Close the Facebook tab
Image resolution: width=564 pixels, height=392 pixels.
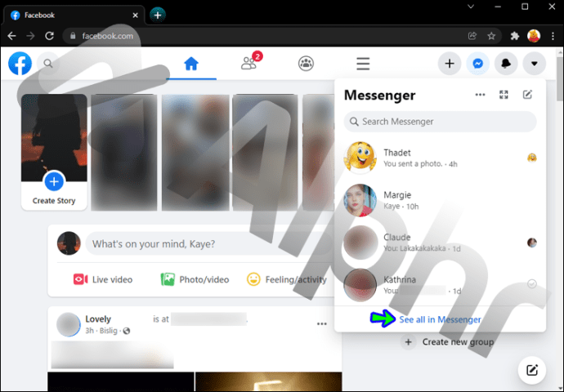click(135, 16)
